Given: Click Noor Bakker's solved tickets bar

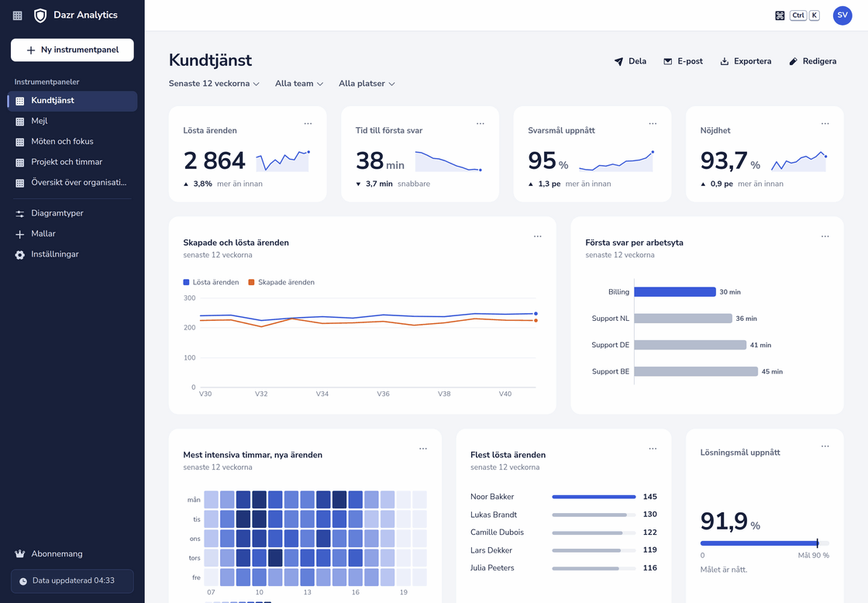Looking at the screenshot, I should [x=594, y=497].
